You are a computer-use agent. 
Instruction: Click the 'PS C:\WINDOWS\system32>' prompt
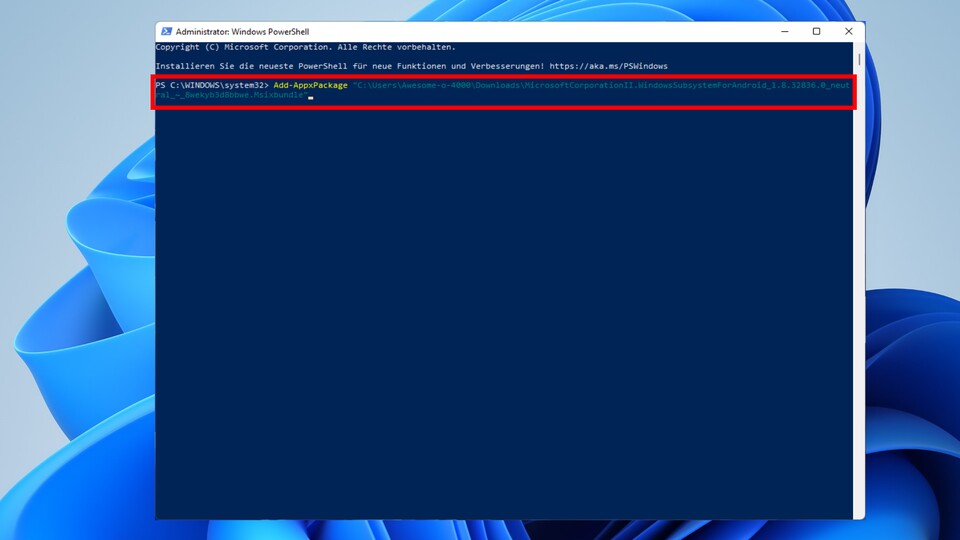tap(212, 85)
